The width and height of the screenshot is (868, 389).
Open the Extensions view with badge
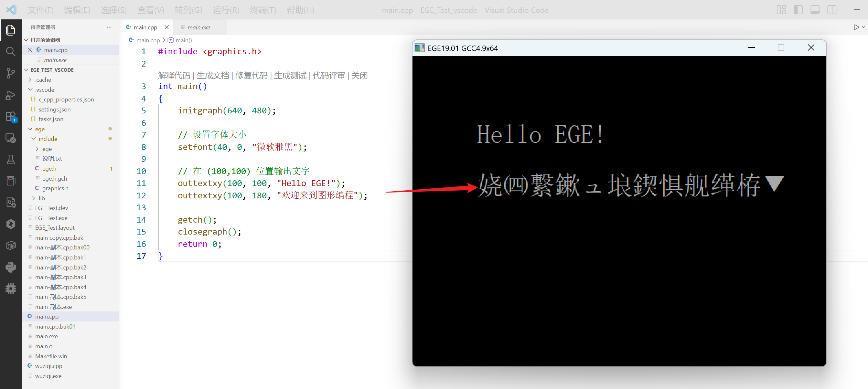click(10, 117)
